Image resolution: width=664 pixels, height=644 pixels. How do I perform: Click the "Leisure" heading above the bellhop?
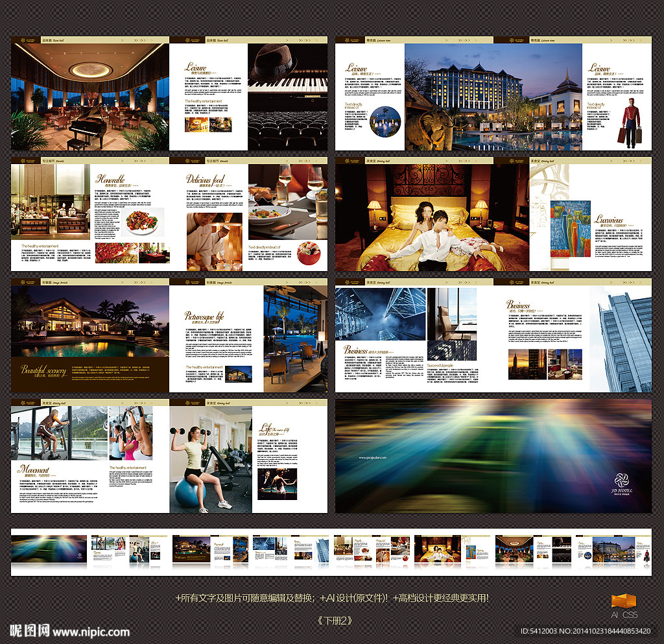point(599,67)
